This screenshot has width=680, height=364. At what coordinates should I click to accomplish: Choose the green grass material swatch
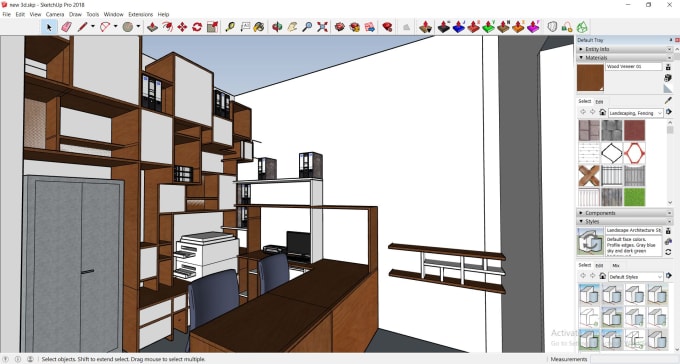coord(634,197)
